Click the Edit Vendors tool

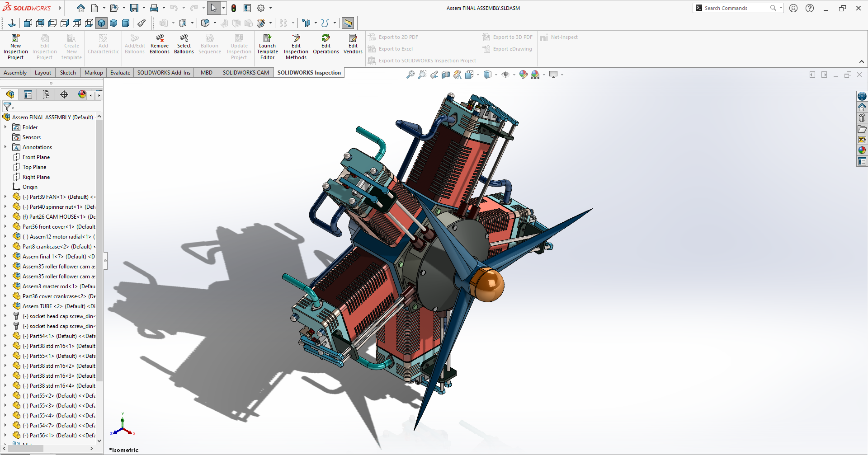(x=353, y=44)
